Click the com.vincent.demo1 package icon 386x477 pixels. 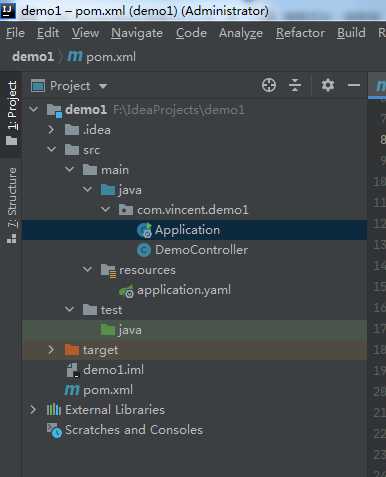[126, 210]
